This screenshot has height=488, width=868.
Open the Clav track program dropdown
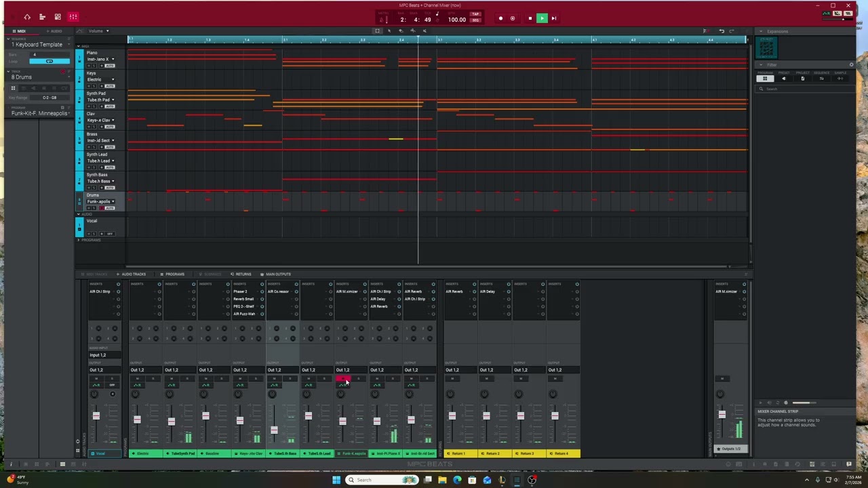[100, 120]
